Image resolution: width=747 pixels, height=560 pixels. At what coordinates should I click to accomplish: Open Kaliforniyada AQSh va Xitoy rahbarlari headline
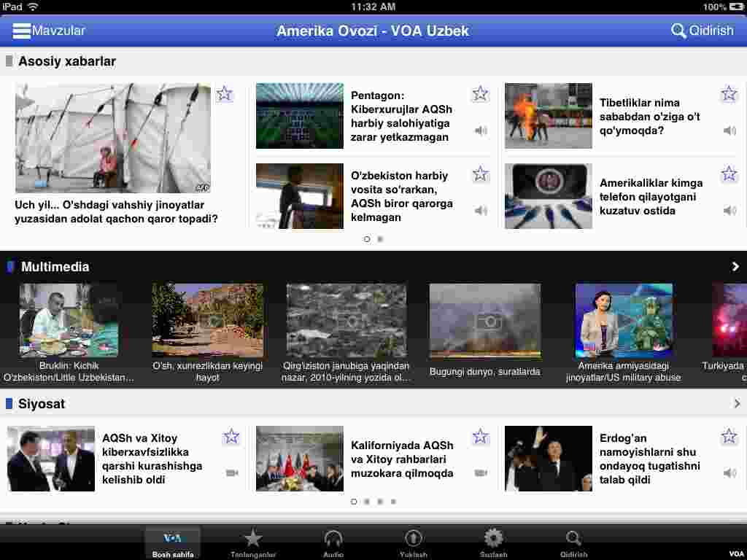click(402, 459)
